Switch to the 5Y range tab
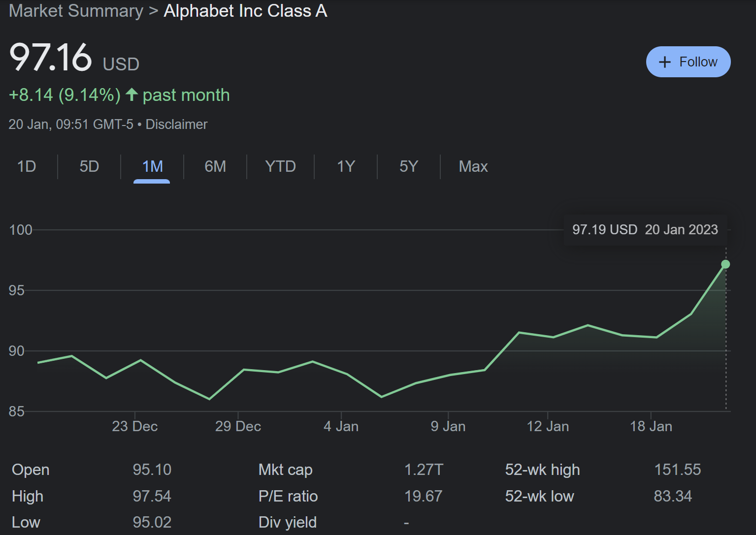 coord(408,166)
